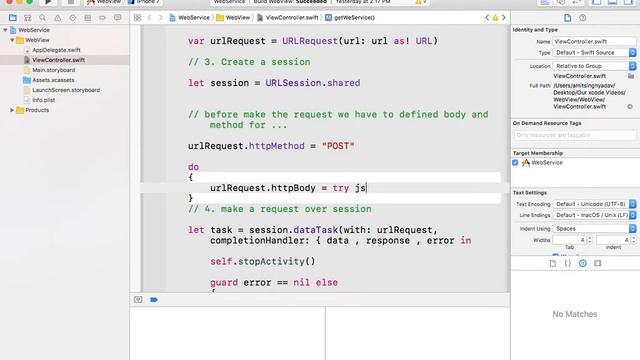The height and width of the screenshot is (360, 640).
Task: Show the Object library
Action: pos(583,263)
